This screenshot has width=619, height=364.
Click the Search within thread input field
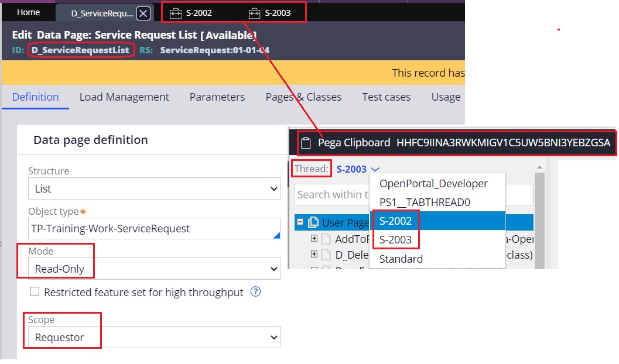pos(335,194)
